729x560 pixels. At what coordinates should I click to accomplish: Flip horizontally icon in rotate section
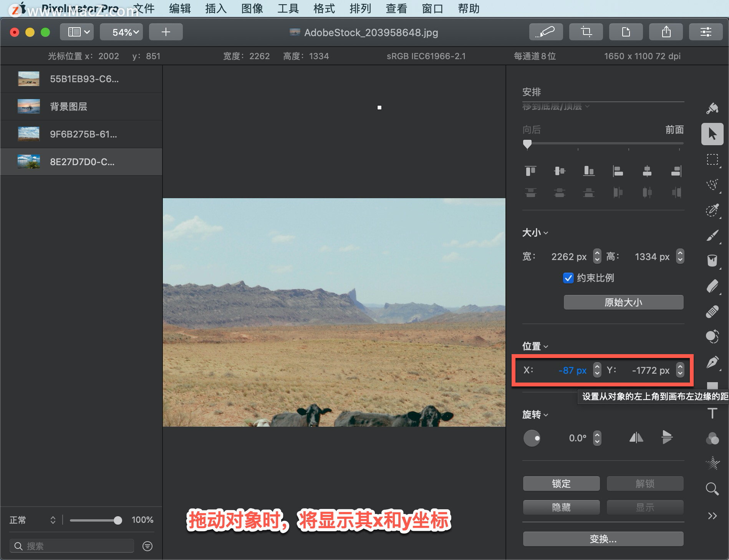tap(636, 437)
